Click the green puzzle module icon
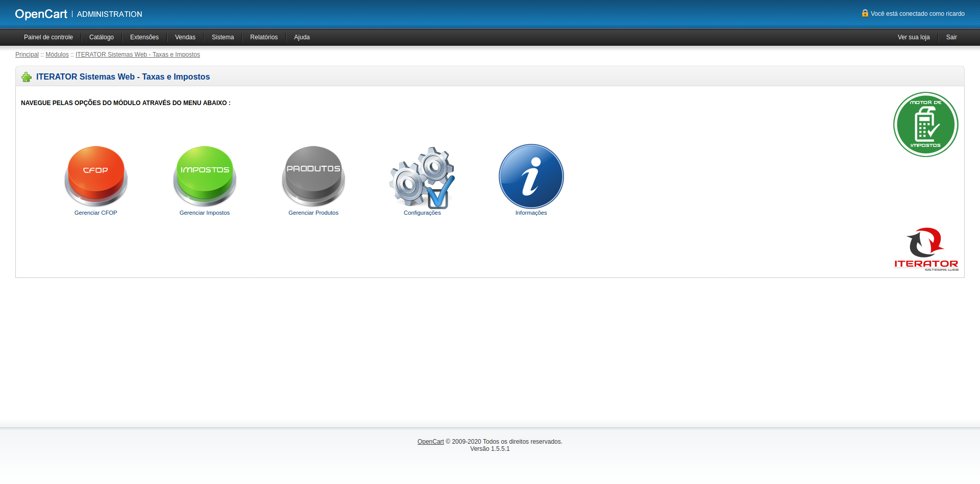The width and height of the screenshot is (980, 484). [x=27, y=77]
